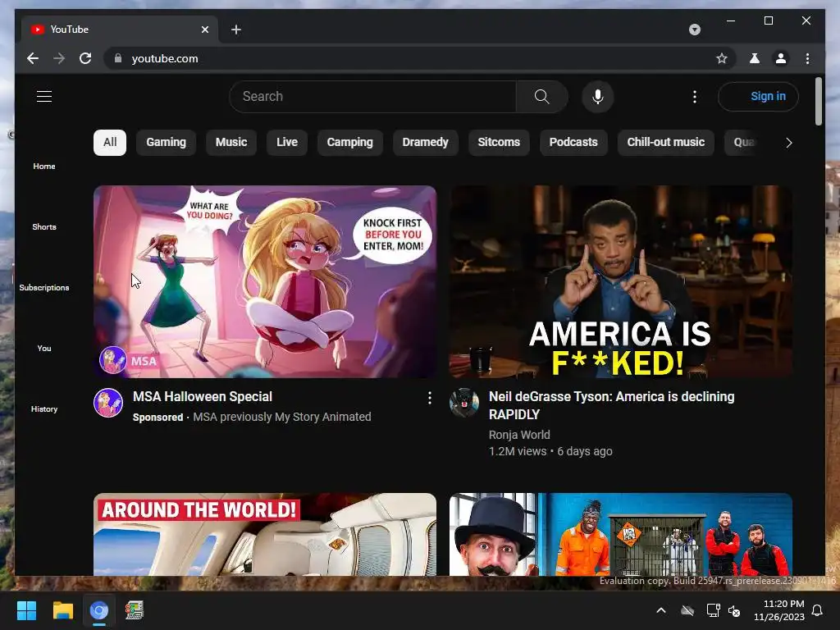Open History in sidebar
The image size is (840, 630).
point(44,409)
